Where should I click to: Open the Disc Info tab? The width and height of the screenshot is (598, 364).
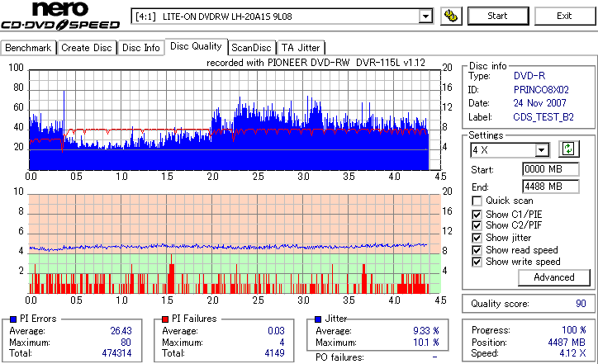(x=140, y=48)
